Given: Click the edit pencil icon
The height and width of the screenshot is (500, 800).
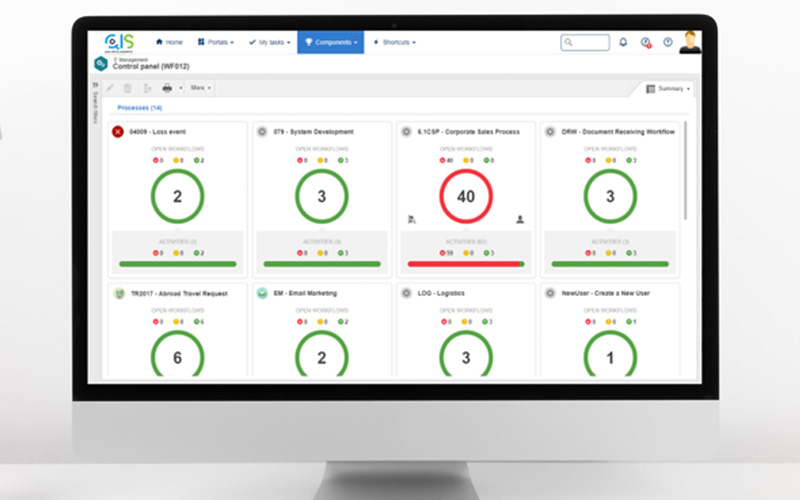Looking at the screenshot, I should point(110,88).
